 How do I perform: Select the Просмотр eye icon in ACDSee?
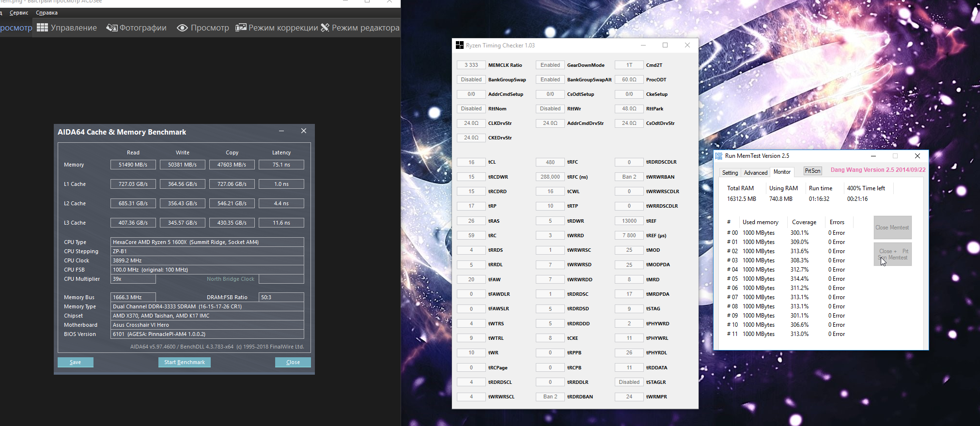(182, 28)
